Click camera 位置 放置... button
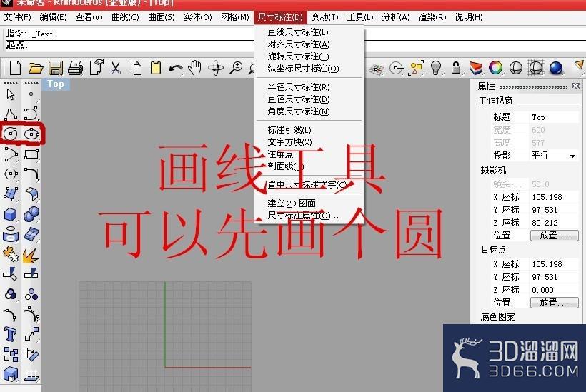This screenshot has height=392, width=586. (x=555, y=236)
